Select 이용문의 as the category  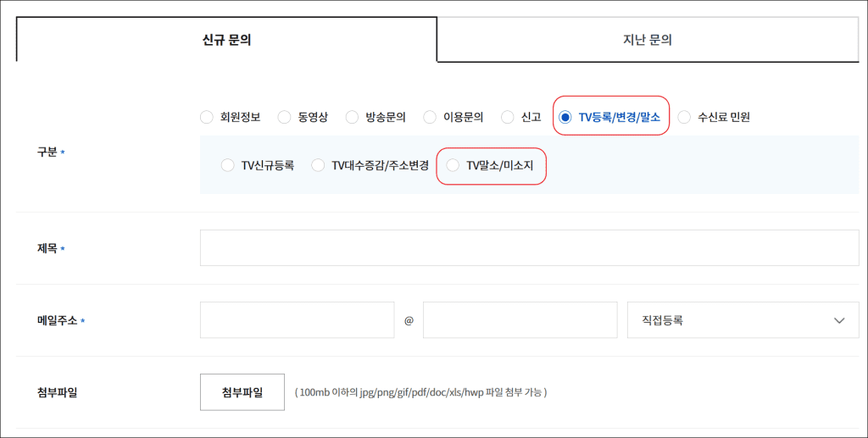pyautogui.click(x=430, y=117)
